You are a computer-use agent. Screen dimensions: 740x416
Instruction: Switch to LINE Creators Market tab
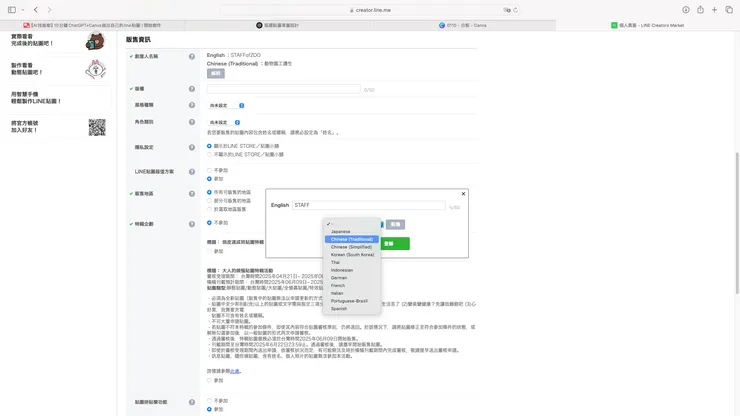(648, 25)
